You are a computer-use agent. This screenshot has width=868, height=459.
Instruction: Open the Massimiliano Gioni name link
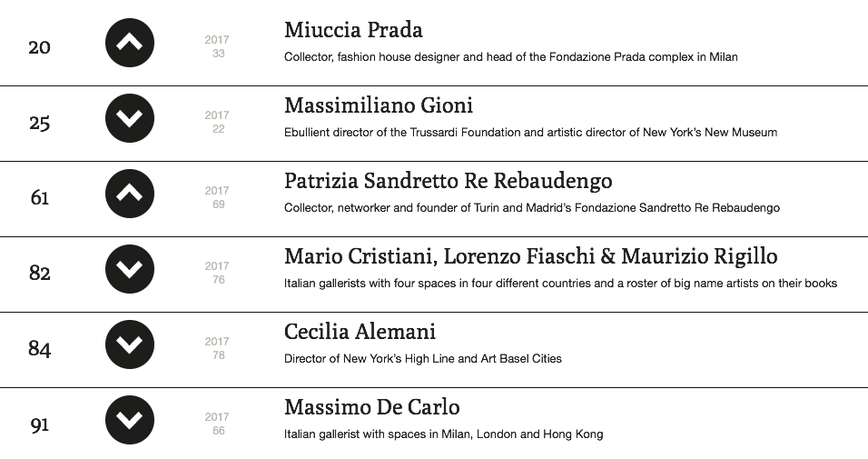(x=379, y=105)
